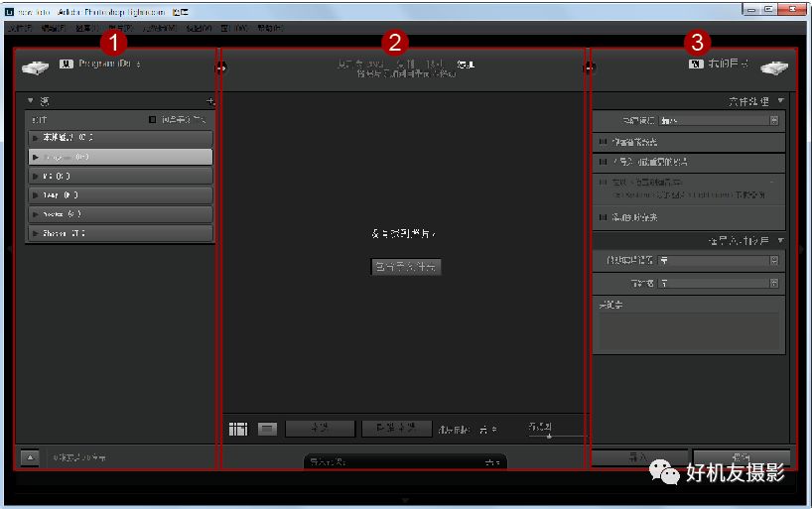
Task: Switch to loupe view in the preview toolbar
Action: [x=267, y=429]
